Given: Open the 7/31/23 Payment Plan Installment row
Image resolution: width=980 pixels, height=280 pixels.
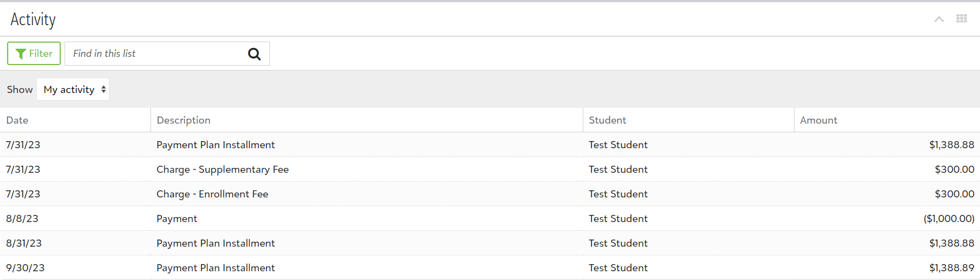Looking at the screenshot, I should pos(216,145).
